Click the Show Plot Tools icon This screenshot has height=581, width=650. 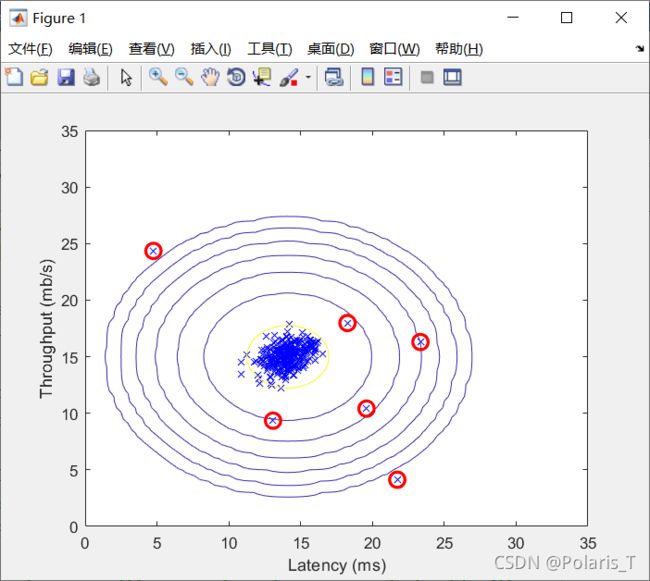452,77
